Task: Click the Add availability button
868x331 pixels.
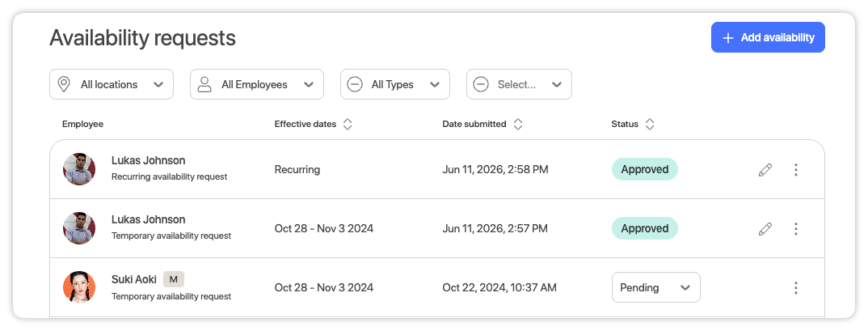Action: point(768,37)
